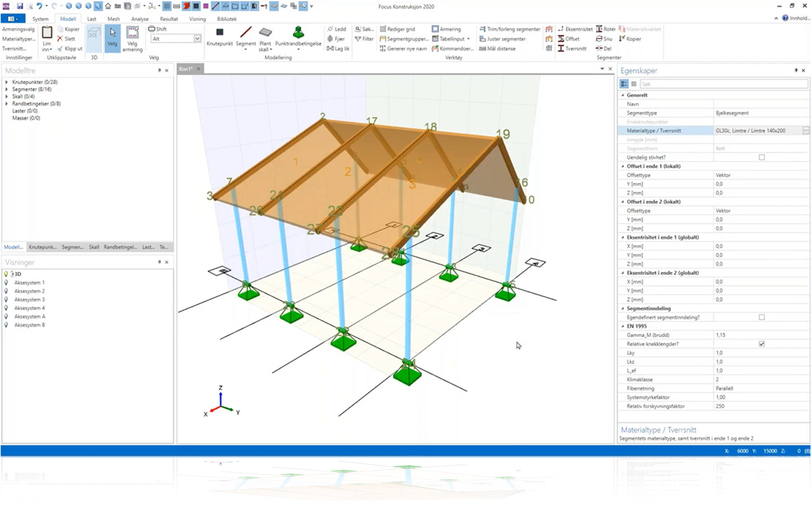The width and height of the screenshot is (812, 522).
Task: Toggle Aksesystem A lightbulb
Action: (6, 317)
